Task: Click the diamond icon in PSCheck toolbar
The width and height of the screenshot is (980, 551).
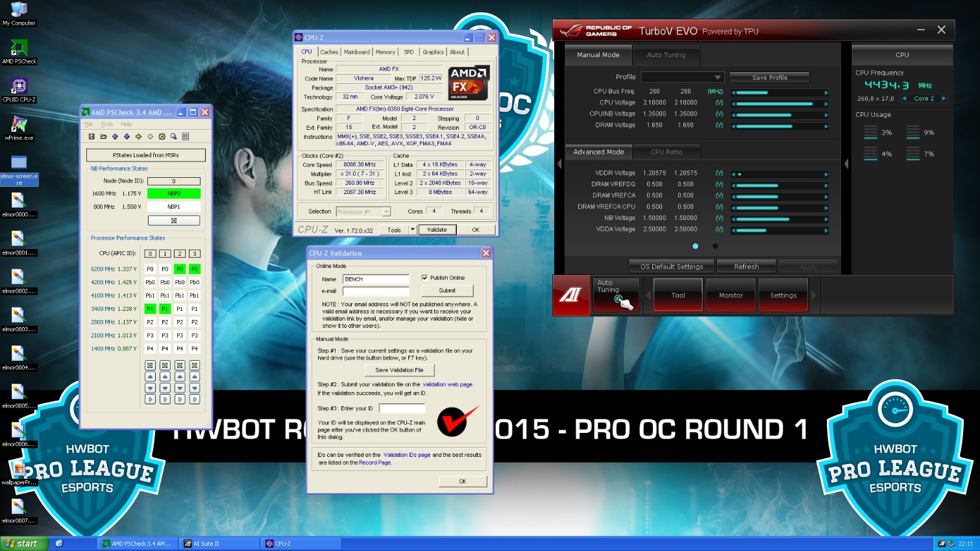Action: coord(150,136)
